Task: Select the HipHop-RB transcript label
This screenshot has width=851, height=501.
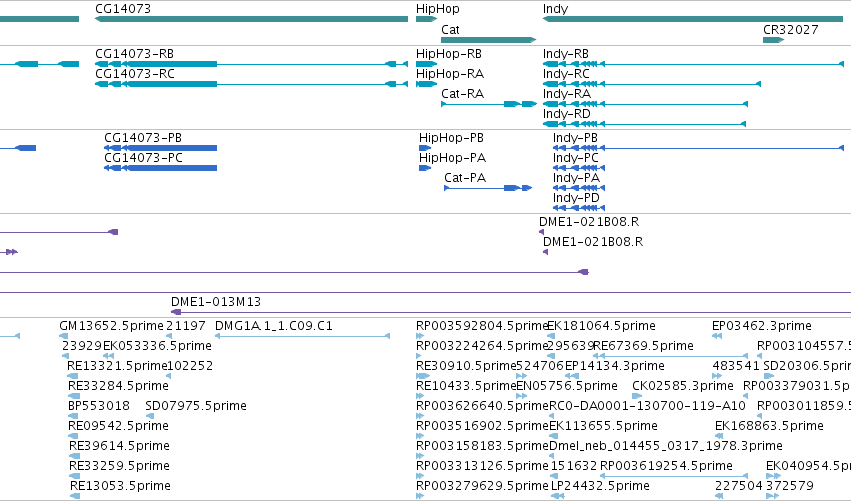Action: click(x=449, y=54)
